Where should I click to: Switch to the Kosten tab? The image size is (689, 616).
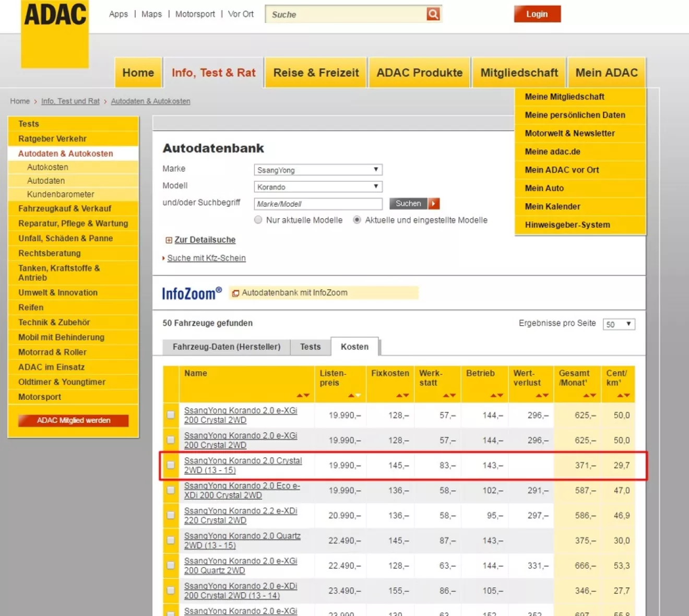tap(355, 347)
